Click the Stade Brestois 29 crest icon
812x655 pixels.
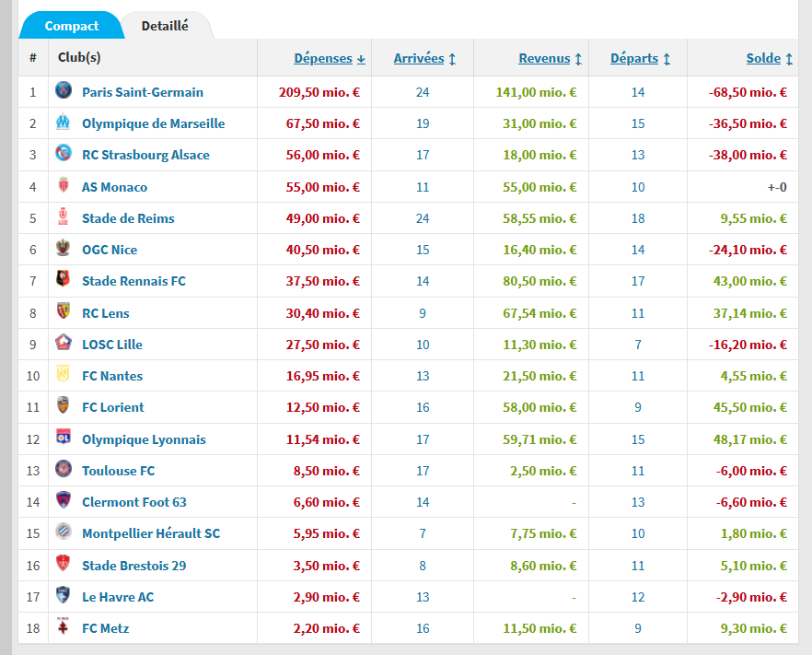(64, 564)
